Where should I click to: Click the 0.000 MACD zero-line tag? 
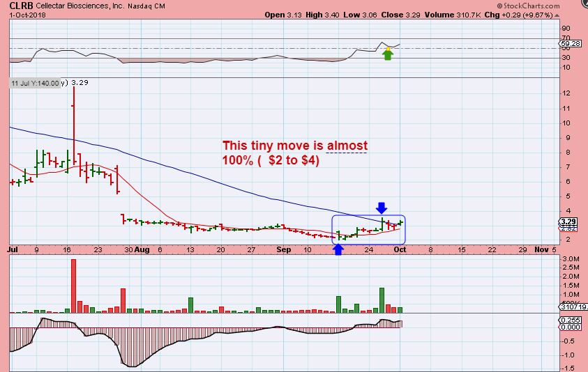point(570,327)
